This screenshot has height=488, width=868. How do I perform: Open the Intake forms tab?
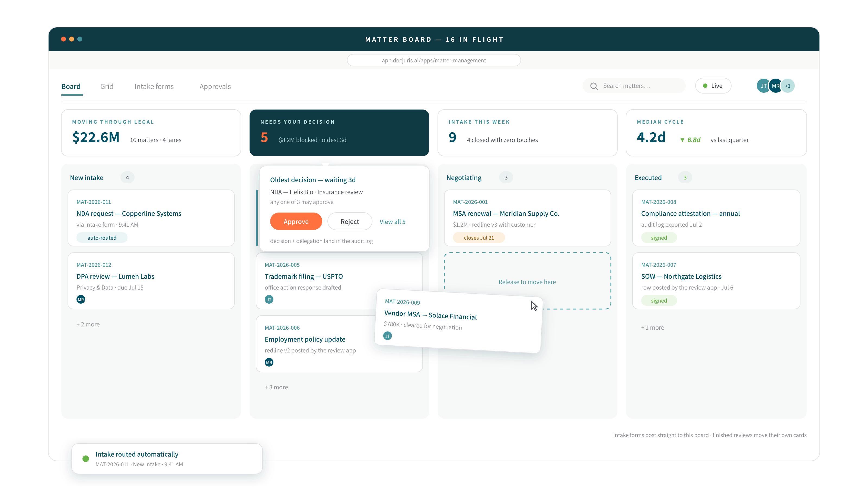(x=154, y=86)
